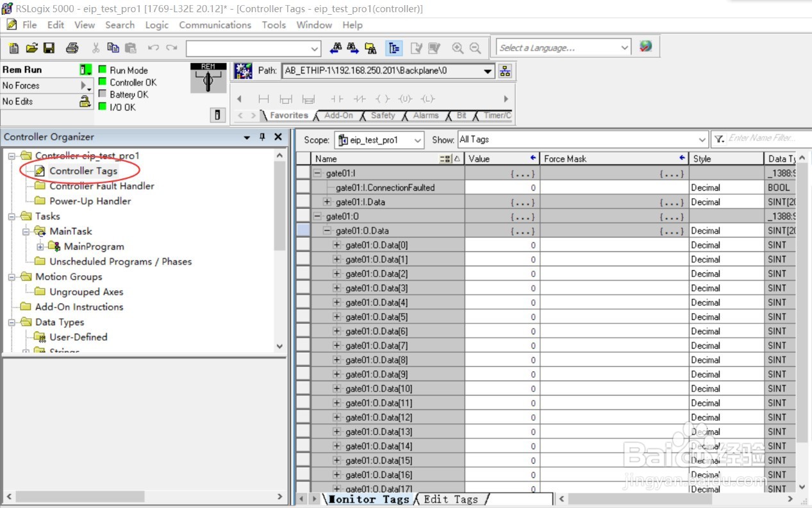Click the REM keyswitch image
Image resolution: width=812 pixels, height=508 pixels.
(x=208, y=79)
